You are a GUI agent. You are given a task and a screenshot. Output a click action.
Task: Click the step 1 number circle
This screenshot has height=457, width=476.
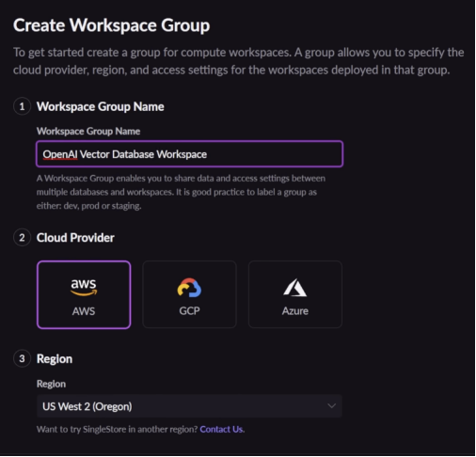[x=22, y=106]
